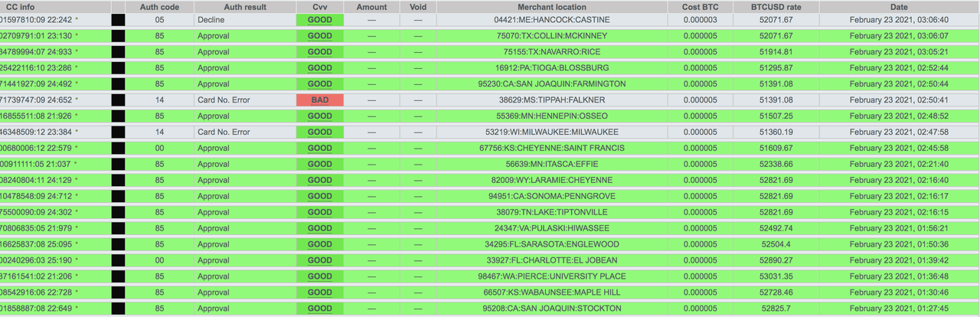Click the Cost BTC column header
The width and height of the screenshot is (980, 317).
coord(700,6)
